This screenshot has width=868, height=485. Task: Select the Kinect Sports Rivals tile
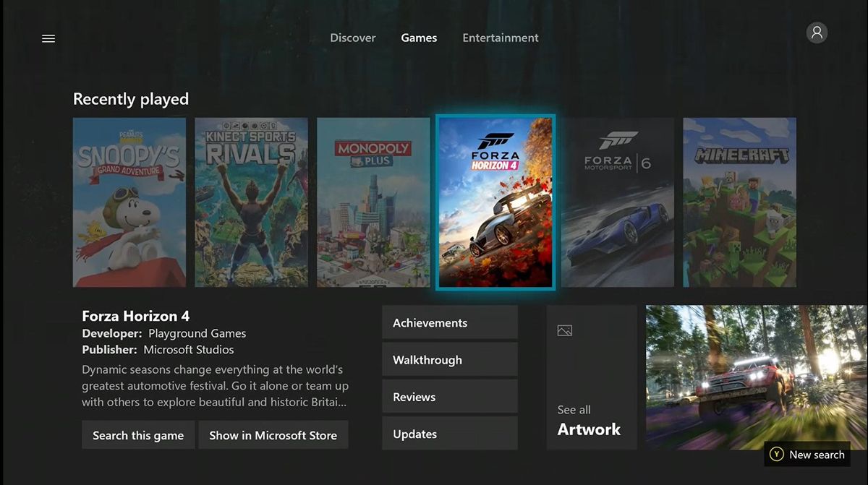(251, 202)
